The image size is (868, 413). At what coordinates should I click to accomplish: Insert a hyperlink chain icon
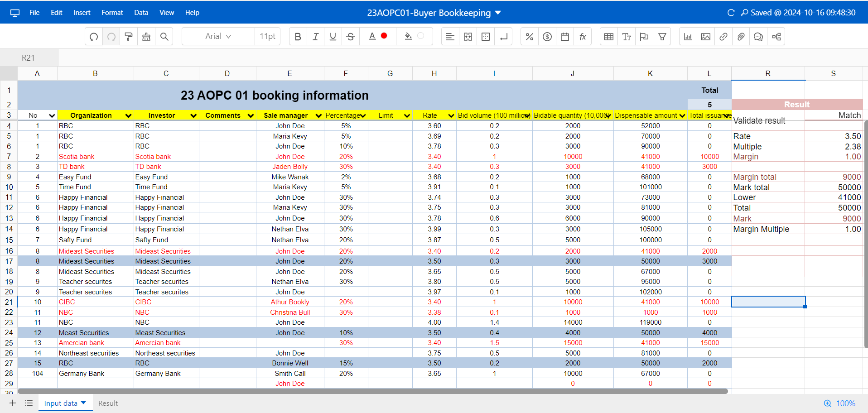coord(723,37)
